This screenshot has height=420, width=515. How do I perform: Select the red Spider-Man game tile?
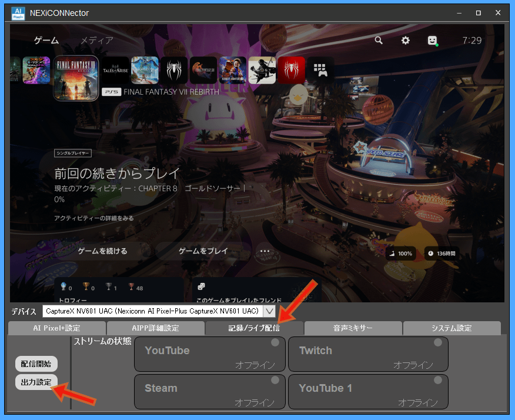click(292, 70)
